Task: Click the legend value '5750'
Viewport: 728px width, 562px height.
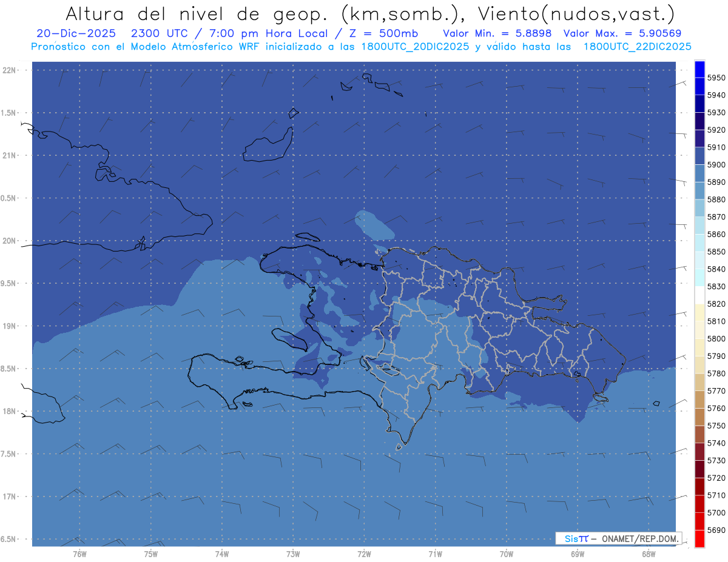Action: point(716,426)
